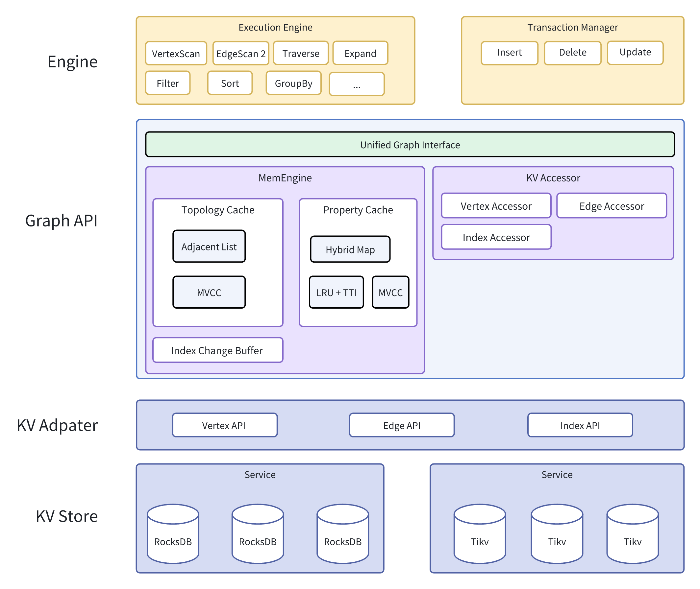This screenshot has height=589, width=700.
Task: Click the Edge API box
Action: (402, 425)
